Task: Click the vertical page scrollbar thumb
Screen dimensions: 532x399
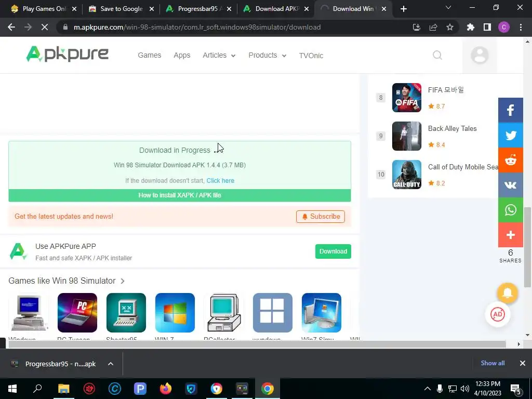Action: click(x=527, y=247)
